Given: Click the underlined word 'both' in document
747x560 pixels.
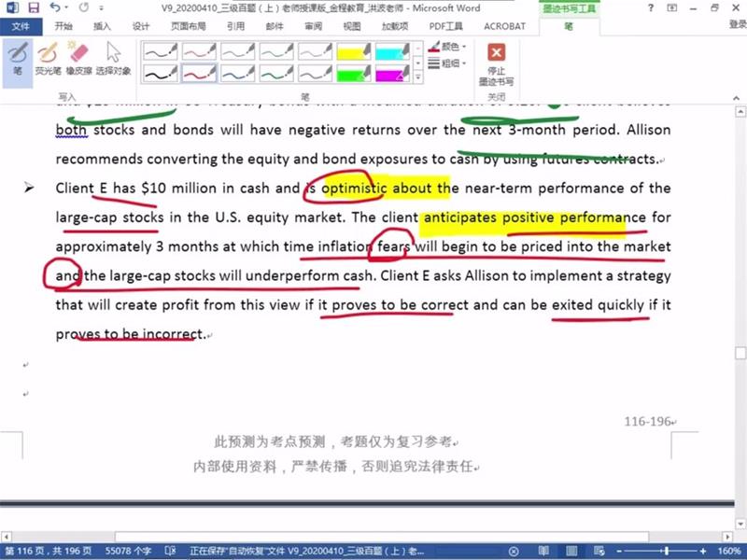Looking at the screenshot, I should pos(71,130).
